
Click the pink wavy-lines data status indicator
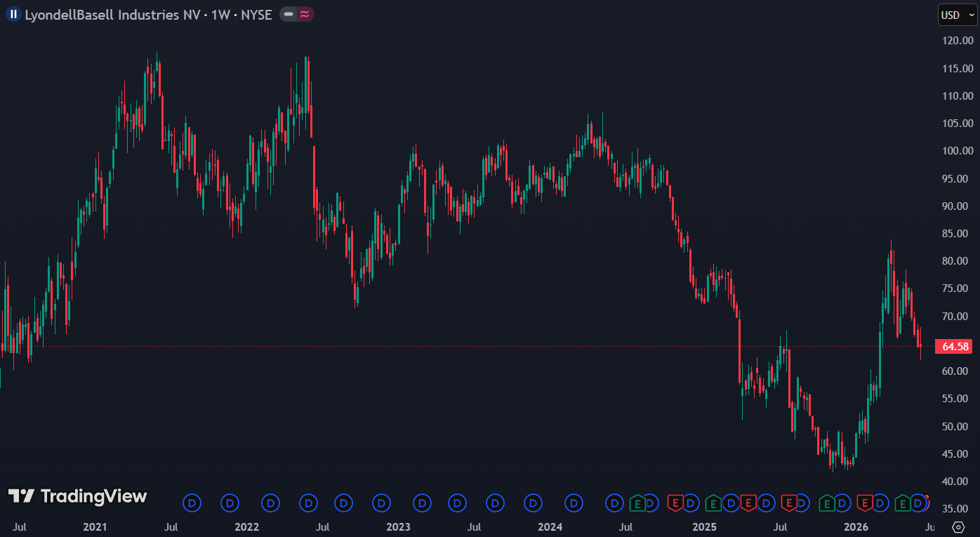coord(305,14)
